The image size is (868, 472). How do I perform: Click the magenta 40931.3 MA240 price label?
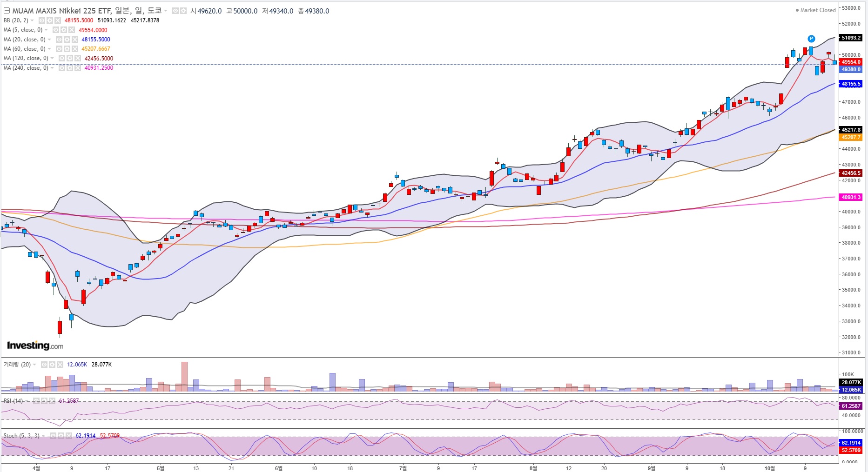(851, 197)
